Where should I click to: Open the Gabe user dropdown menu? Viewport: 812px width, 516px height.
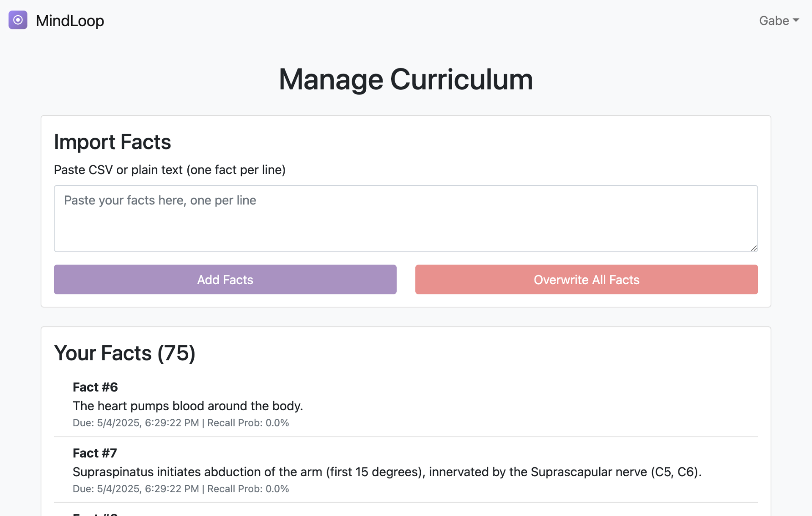(774, 21)
